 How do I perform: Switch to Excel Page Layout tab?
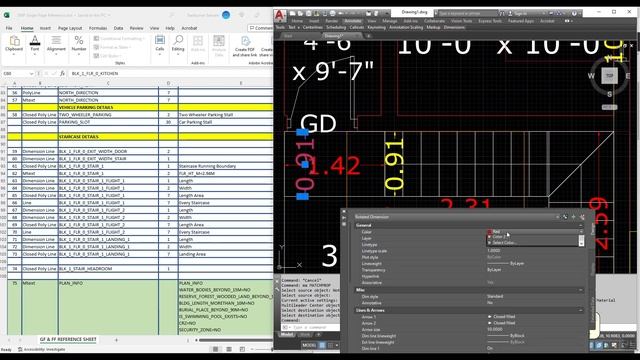pyautogui.click(x=70, y=28)
